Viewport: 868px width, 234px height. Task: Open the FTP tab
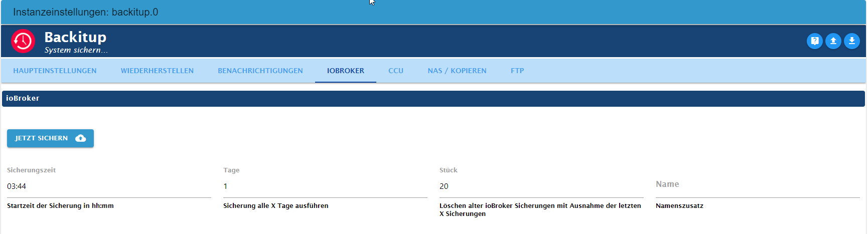pyautogui.click(x=517, y=71)
